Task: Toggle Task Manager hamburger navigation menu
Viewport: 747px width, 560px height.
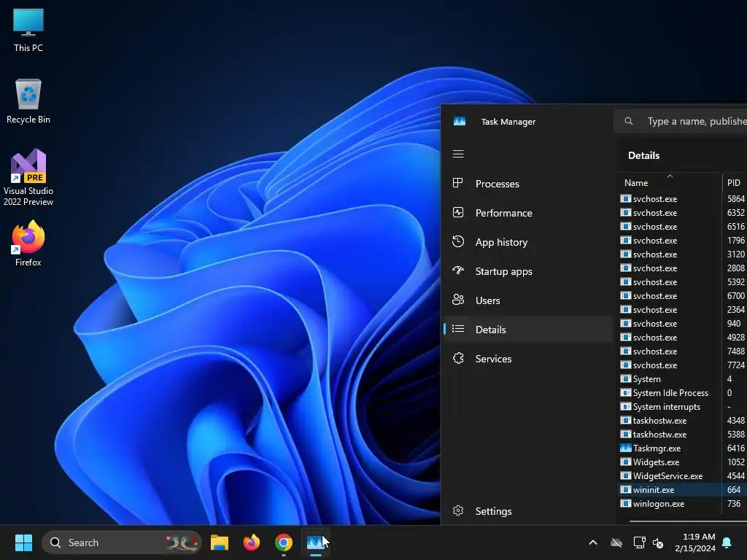Action: coord(458,154)
